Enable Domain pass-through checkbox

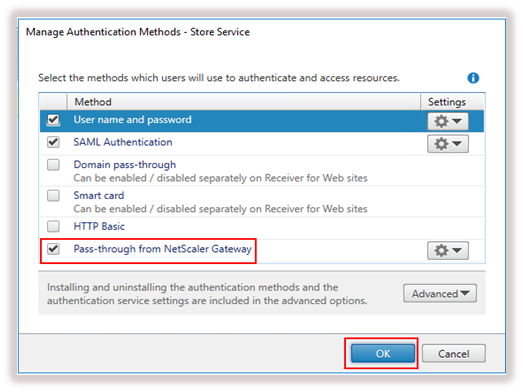pos(53,164)
